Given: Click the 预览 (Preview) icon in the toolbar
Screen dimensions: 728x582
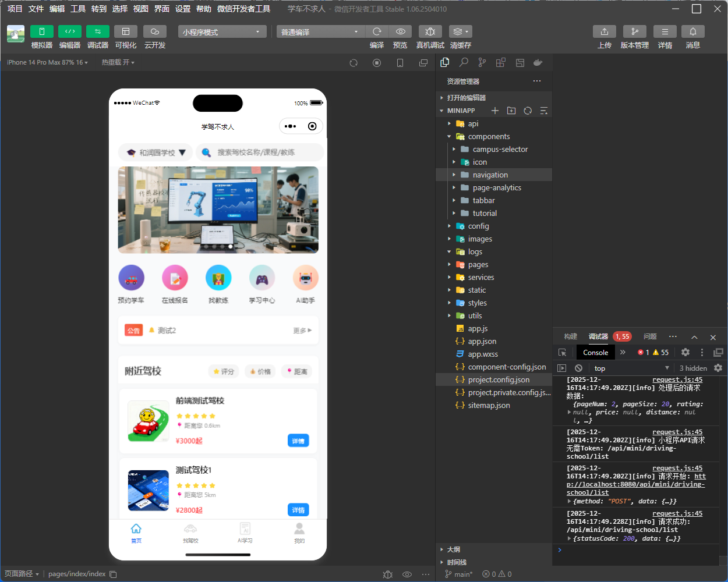Looking at the screenshot, I should [x=400, y=31].
